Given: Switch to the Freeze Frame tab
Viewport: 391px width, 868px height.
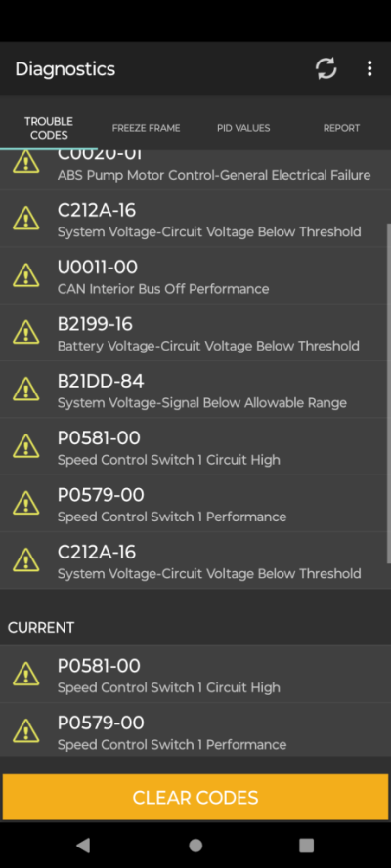Looking at the screenshot, I should (147, 128).
